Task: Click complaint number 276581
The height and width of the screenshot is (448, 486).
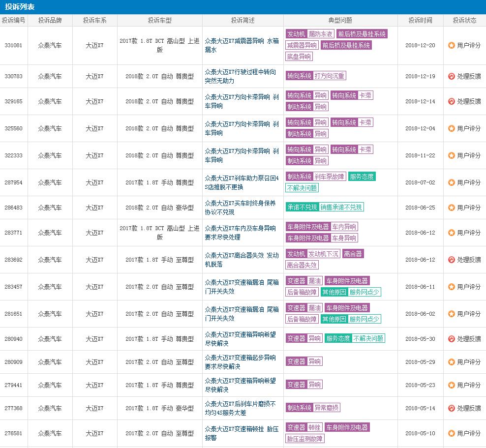Action: [14, 433]
